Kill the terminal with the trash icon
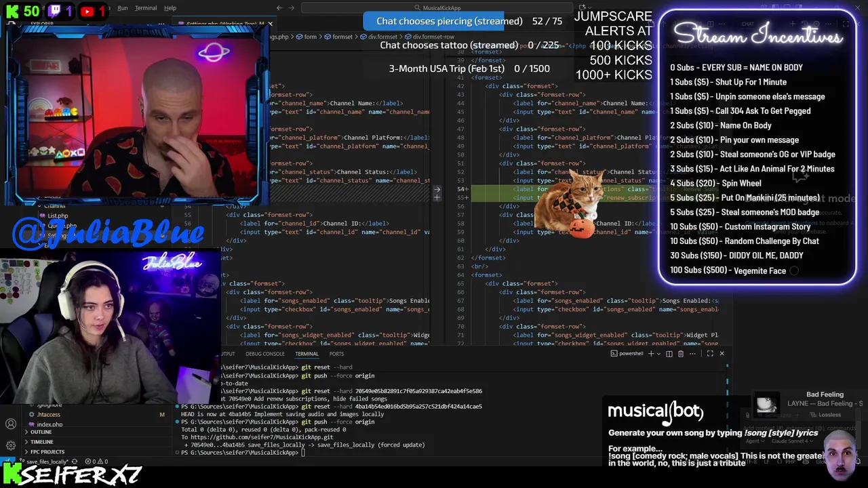The width and height of the screenshot is (868, 488). click(681, 354)
